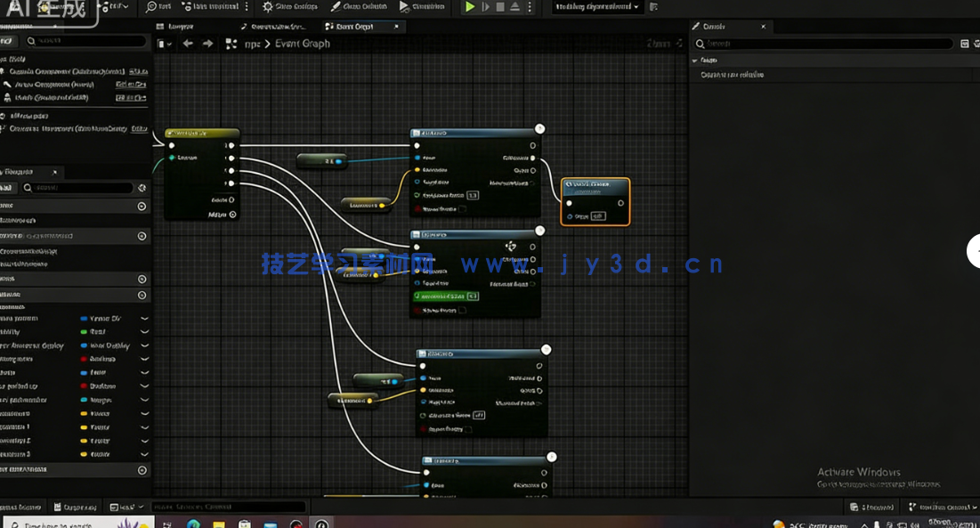Open Class Settings via its gear icon
The width and height of the screenshot is (980, 528).
click(268, 6)
